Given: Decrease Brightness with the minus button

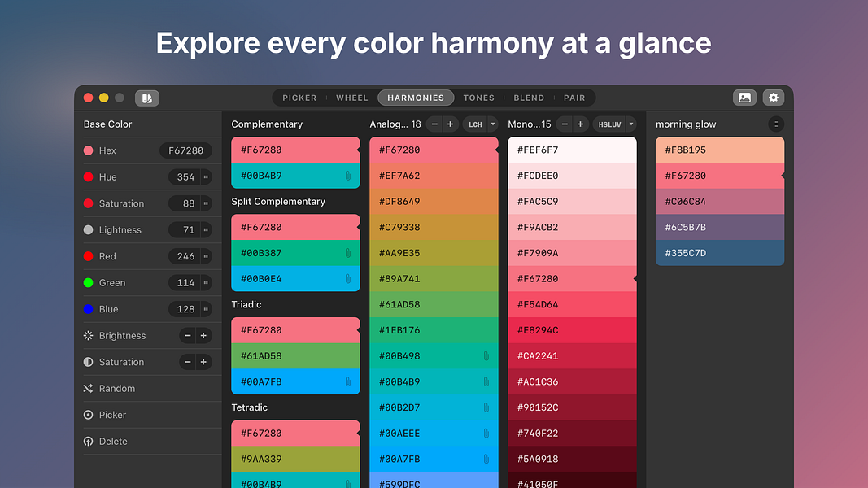Looking at the screenshot, I should click(188, 335).
